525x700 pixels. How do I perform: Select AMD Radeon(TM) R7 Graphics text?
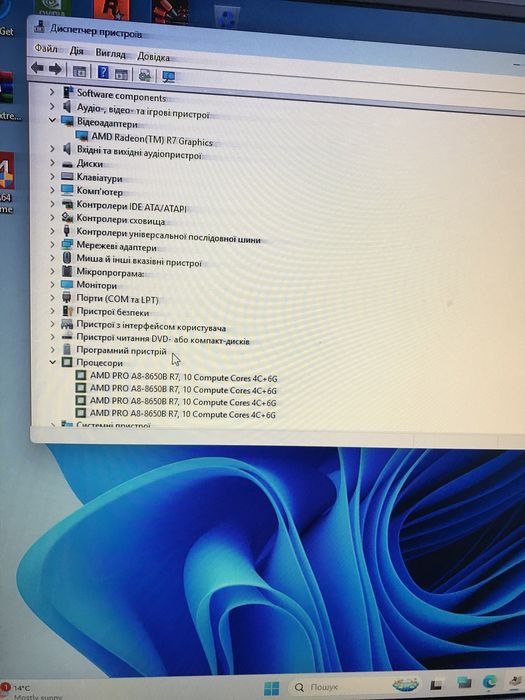[x=152, y=140]
